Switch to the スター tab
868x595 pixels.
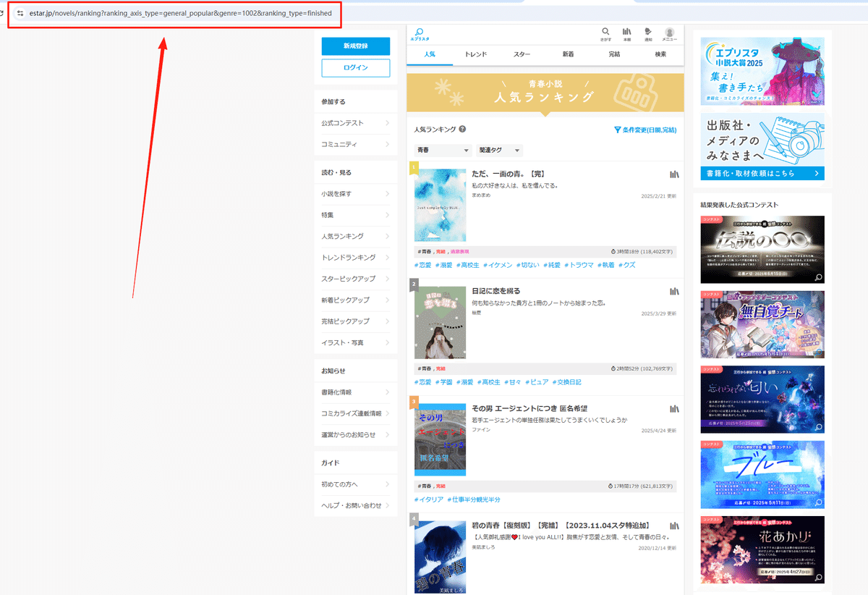click(x=522, y=55)
